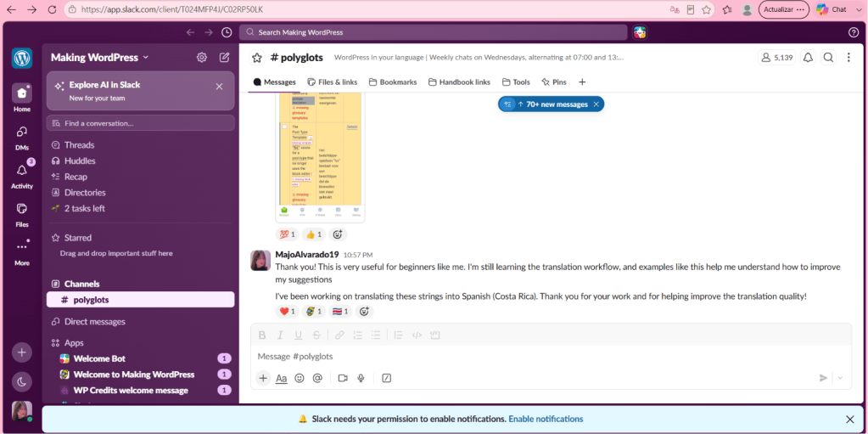Click the send message arrow

click(x=823, y=378)
